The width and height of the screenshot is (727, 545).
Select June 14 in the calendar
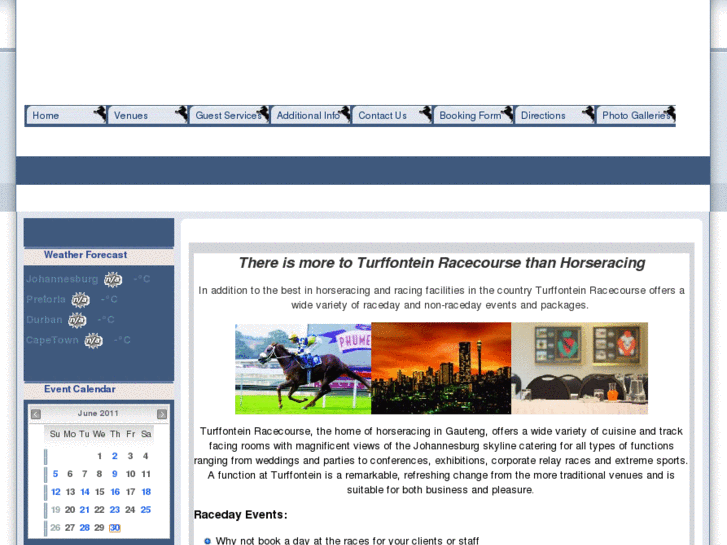(x=85, y=492)
